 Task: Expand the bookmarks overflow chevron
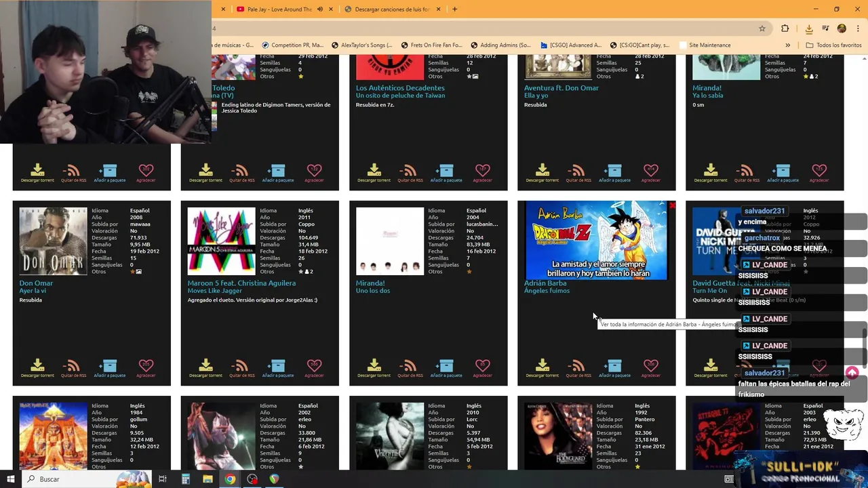[787, 45]
